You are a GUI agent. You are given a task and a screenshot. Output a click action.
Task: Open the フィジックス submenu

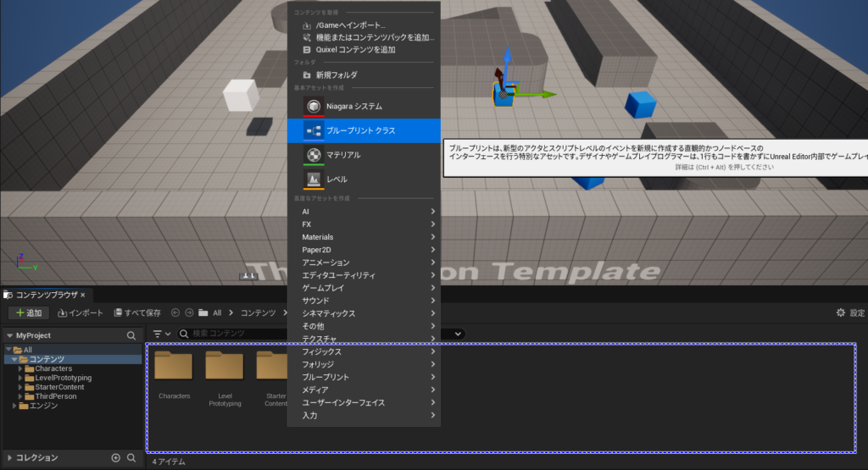click(x=364, y=351)
